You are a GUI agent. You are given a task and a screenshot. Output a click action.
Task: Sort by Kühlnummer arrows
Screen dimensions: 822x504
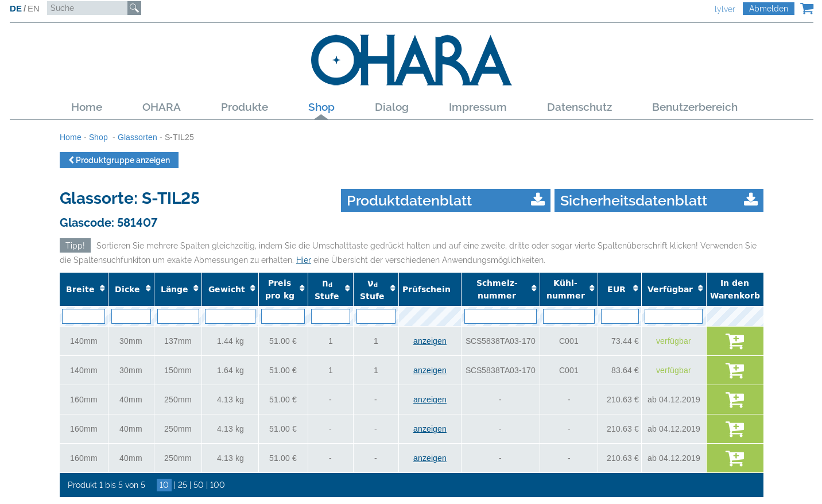tap(592, 288)
